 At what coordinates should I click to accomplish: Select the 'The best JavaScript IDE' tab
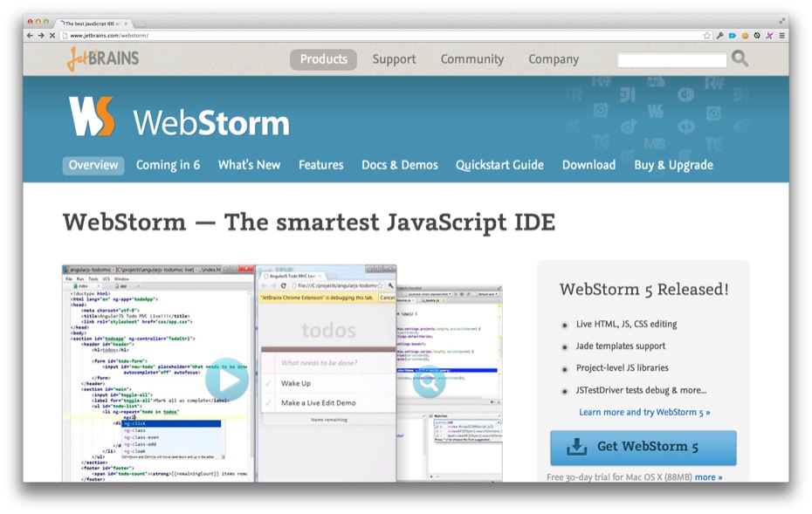pos(92,24)
